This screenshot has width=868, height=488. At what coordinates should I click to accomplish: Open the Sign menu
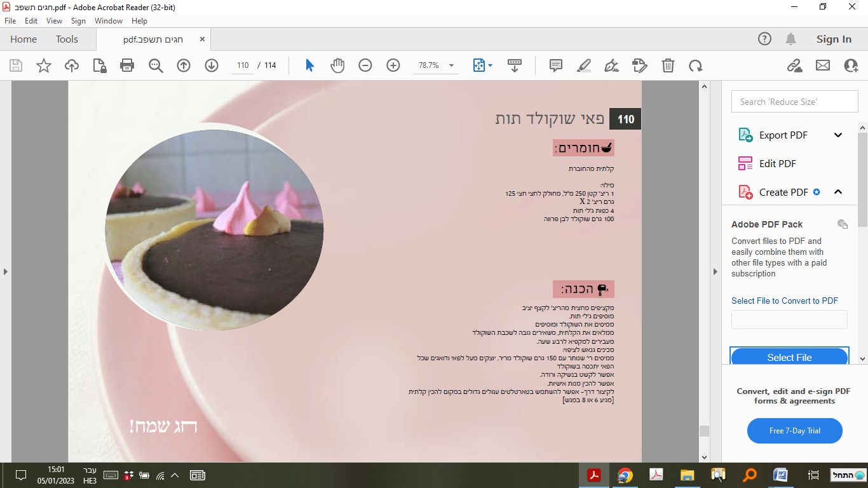[x=78, y=21]
